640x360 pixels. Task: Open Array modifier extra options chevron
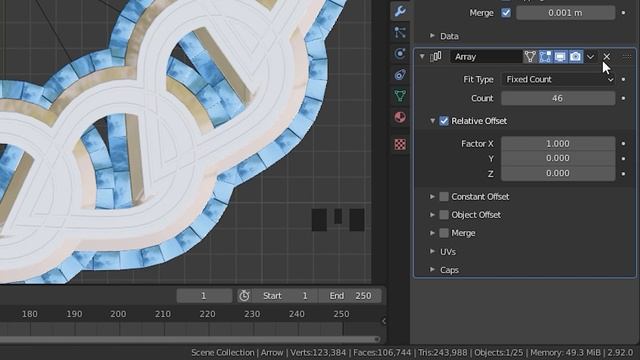point(590,57)
